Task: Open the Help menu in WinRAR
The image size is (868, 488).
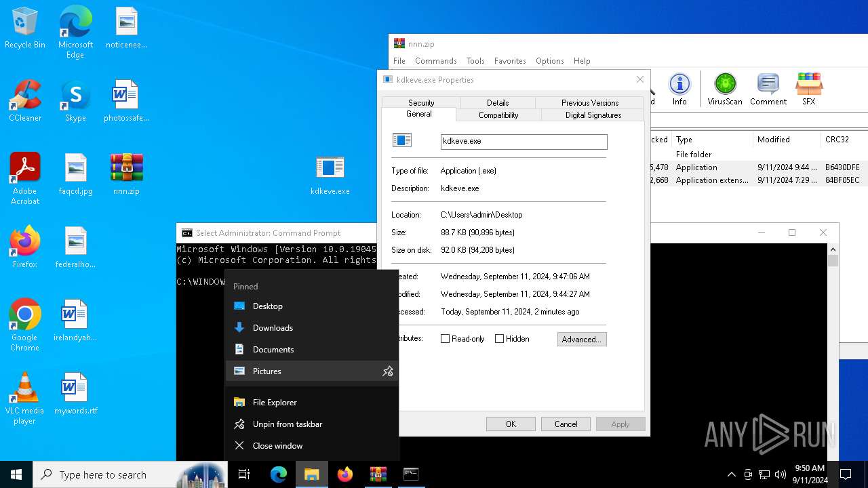Action: coord(582,61)
